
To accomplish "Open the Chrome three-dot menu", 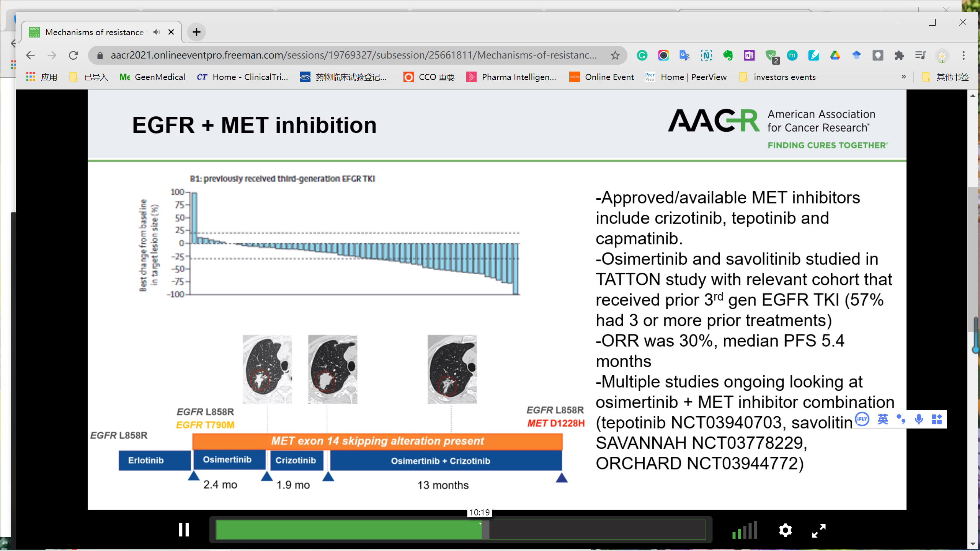I will pos(964,55).
